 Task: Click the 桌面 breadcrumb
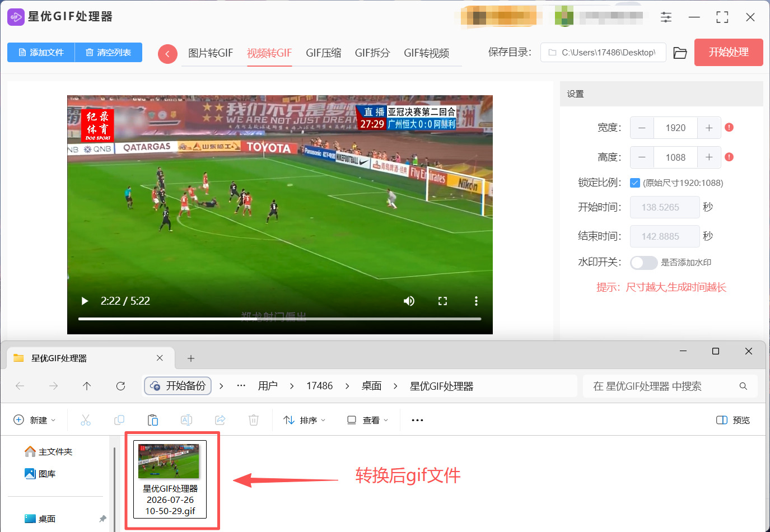(371, 386)
